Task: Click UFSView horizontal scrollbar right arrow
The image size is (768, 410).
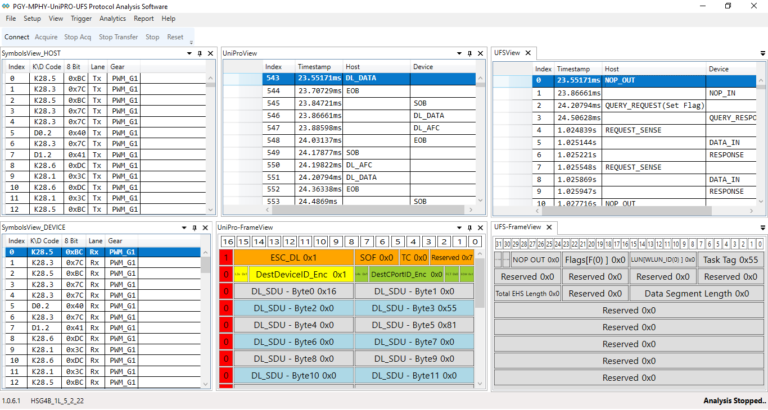Action: pos(751,211)
